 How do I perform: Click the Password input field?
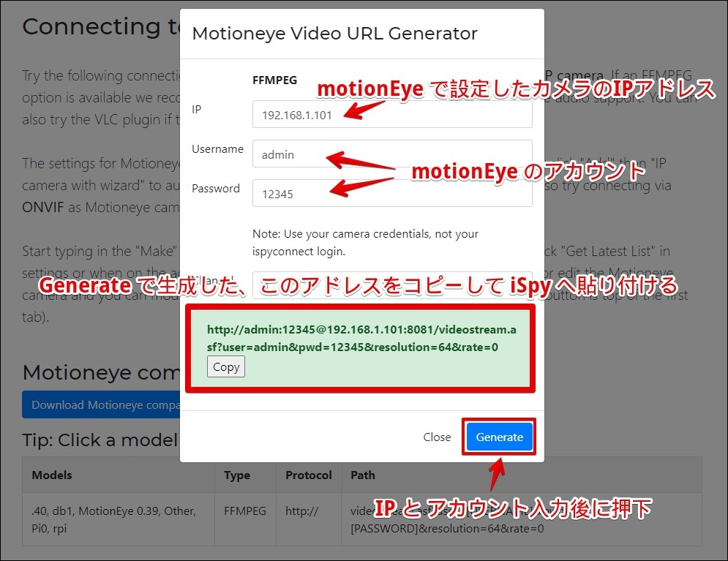[x=392, y=194]
